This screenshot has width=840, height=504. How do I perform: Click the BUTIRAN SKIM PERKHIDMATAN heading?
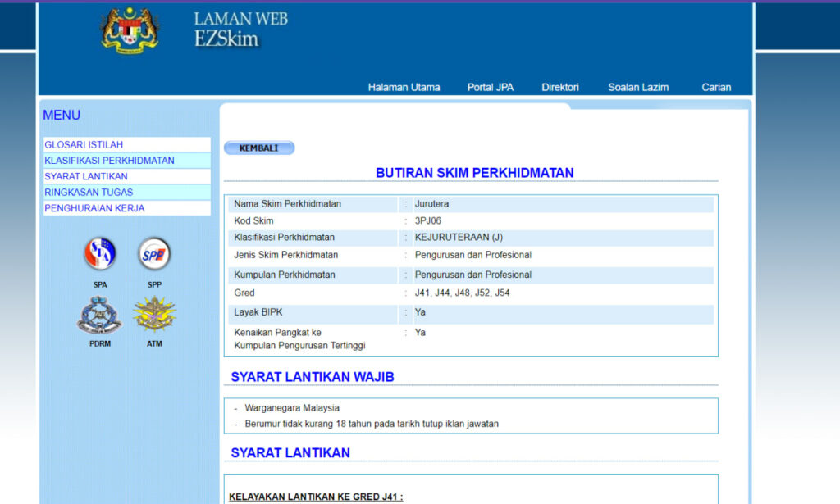[474, 173]
